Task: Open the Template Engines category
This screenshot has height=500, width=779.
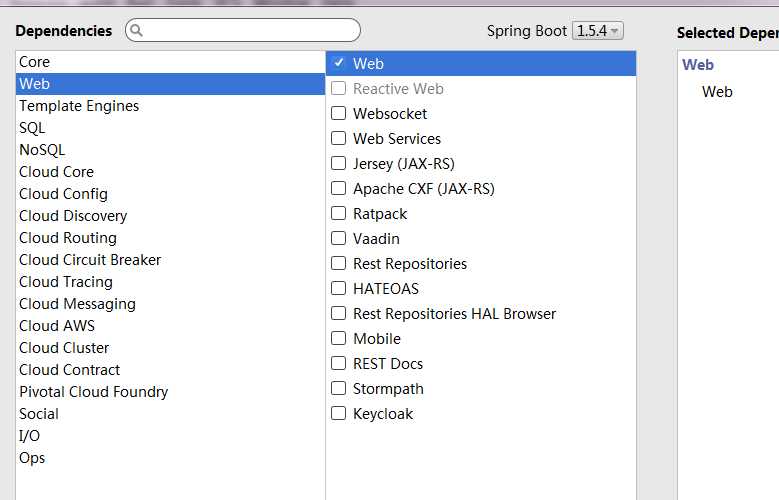Action: click(170, 106)
